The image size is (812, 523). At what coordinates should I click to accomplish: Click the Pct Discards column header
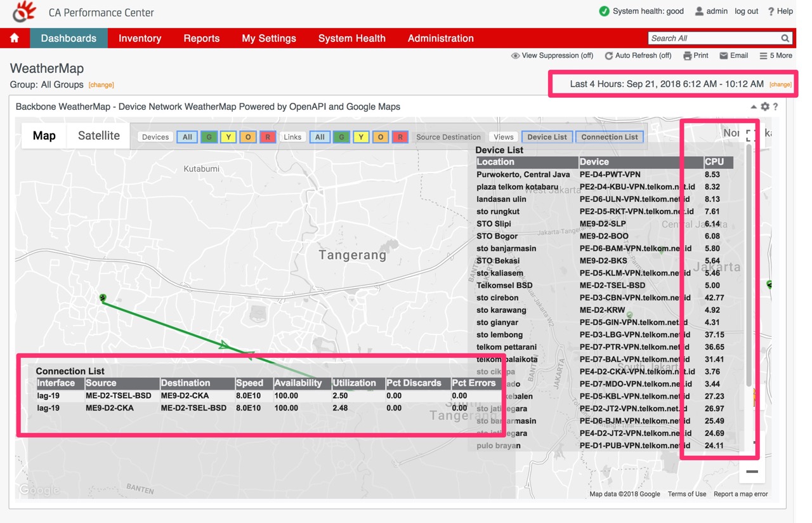coord(417,383)
